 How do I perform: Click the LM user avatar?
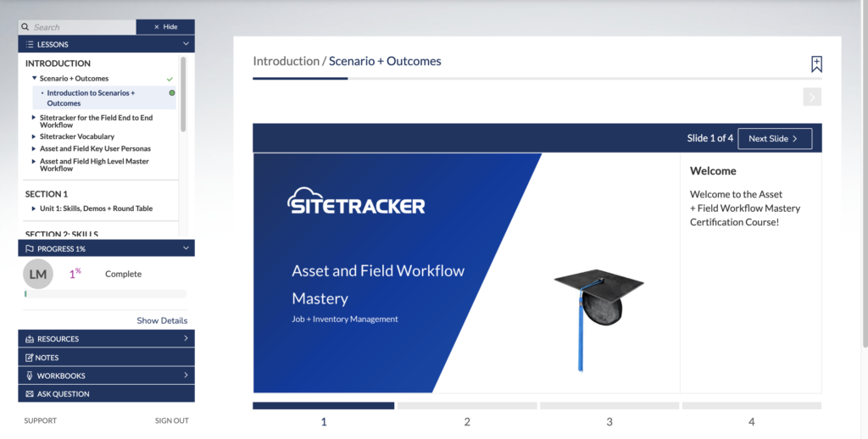[x=37, y=274]
